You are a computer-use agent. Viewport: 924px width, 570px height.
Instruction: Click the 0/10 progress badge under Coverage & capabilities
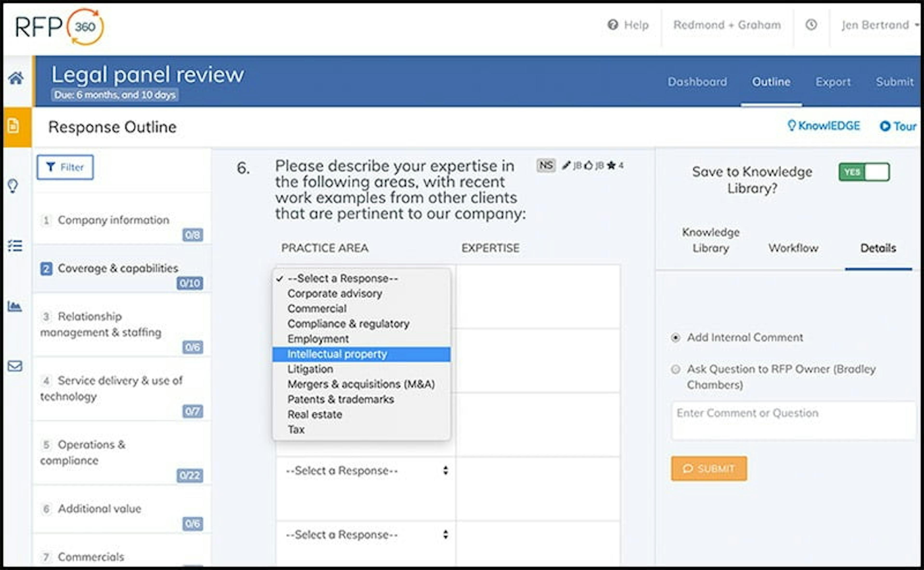coord(189,283)
